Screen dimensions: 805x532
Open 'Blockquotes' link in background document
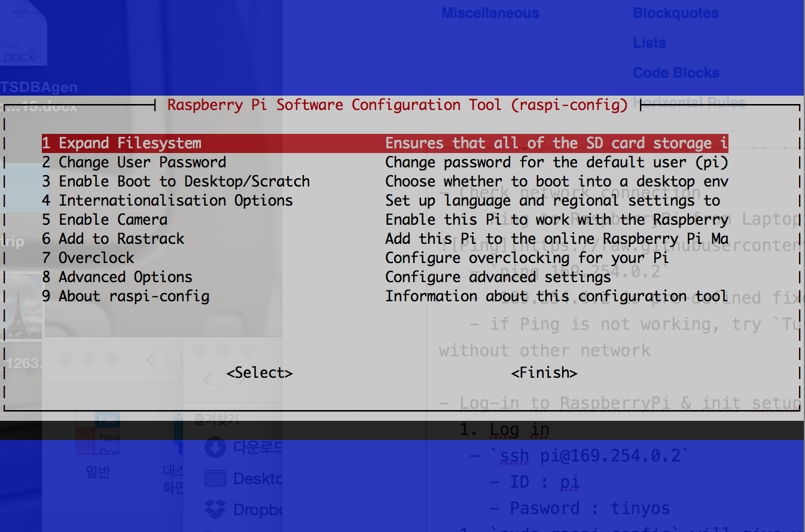676,13
